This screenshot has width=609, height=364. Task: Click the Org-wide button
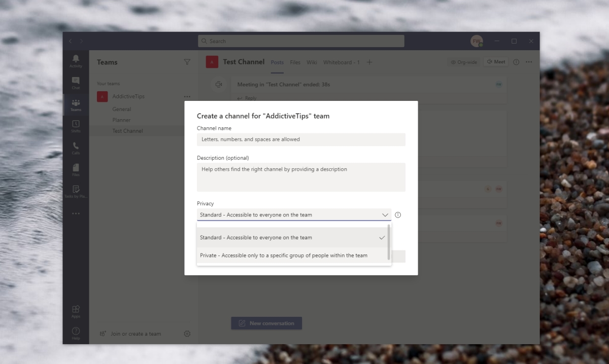463,62
